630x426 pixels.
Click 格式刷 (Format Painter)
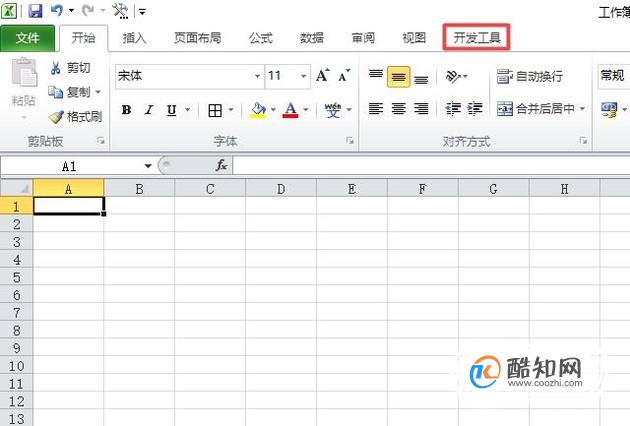pos(76,117)
